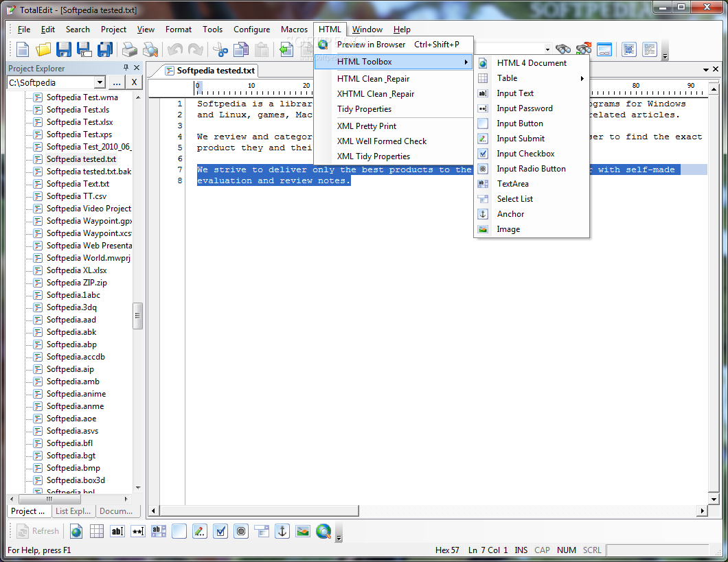This screenshot has width=728, height=562.
Task: Insert TextArea from bottom toolbar
Action: pyautogui.click(x=159, y=531)
